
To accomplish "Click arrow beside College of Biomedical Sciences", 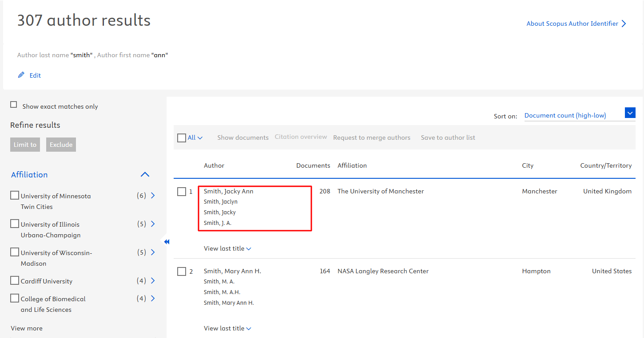I will pyautogui.click(x=153, y=299).
